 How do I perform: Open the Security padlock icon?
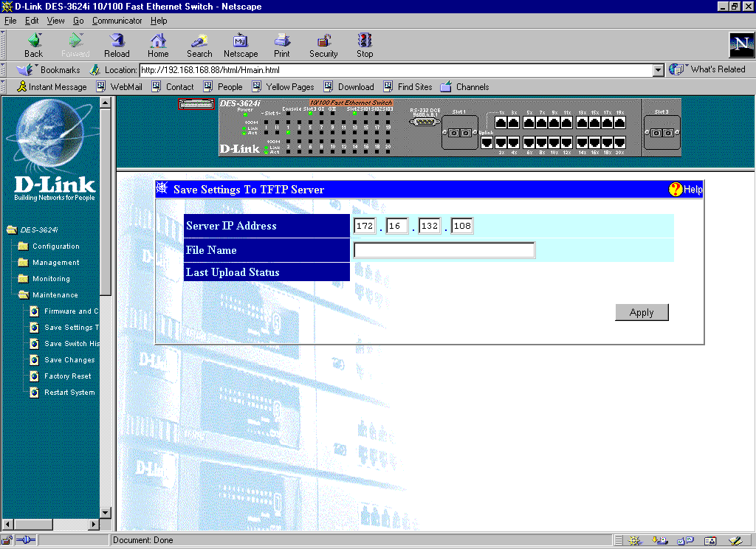click(323, 41)
